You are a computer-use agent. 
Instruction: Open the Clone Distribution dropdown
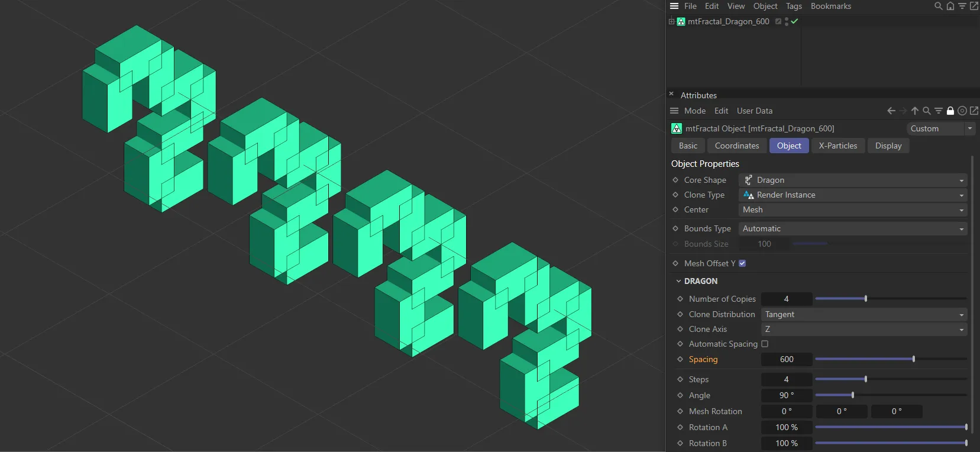tap(863, 314)
